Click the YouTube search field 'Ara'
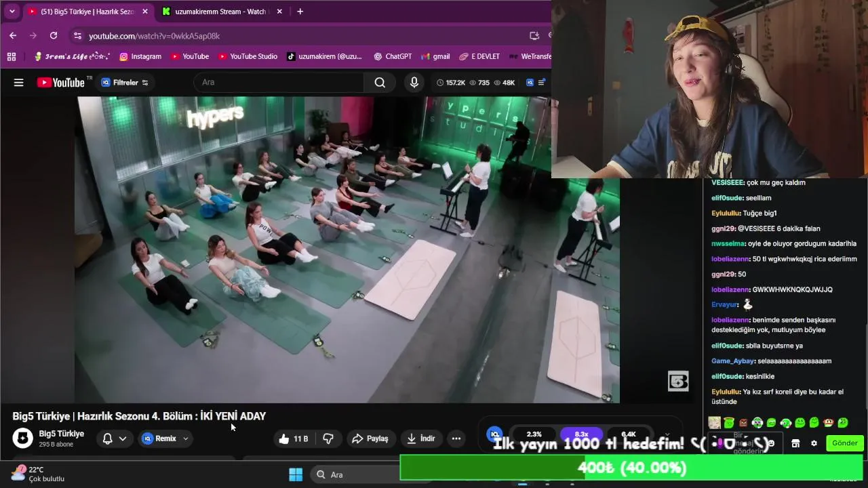Image resolution: width=868 pixels, height=488 pixels. (x=279, y=83)
